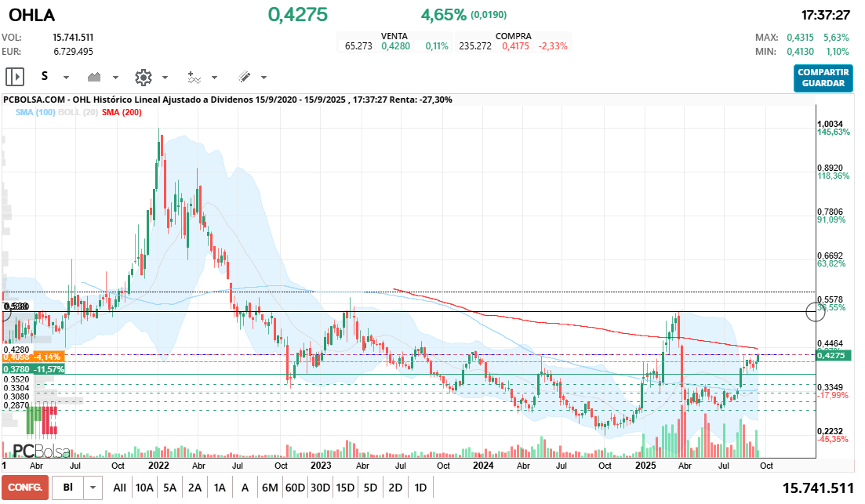The width and height of the screenshot is (865, 504).
Task: Select the pencil drawing tool
Action: click(x=245, y=77)
